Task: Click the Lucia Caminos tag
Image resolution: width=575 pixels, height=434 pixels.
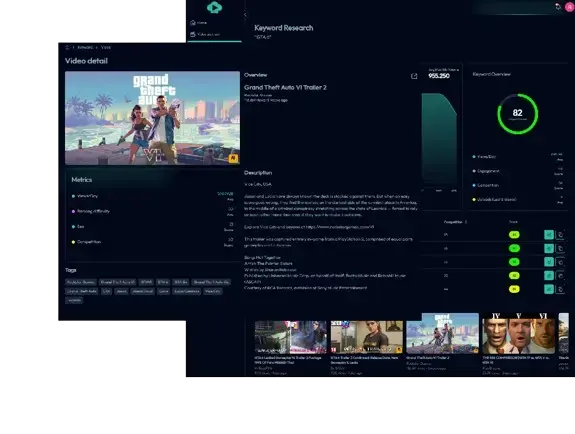Action: pyautogui.click(x=187, y=291)
